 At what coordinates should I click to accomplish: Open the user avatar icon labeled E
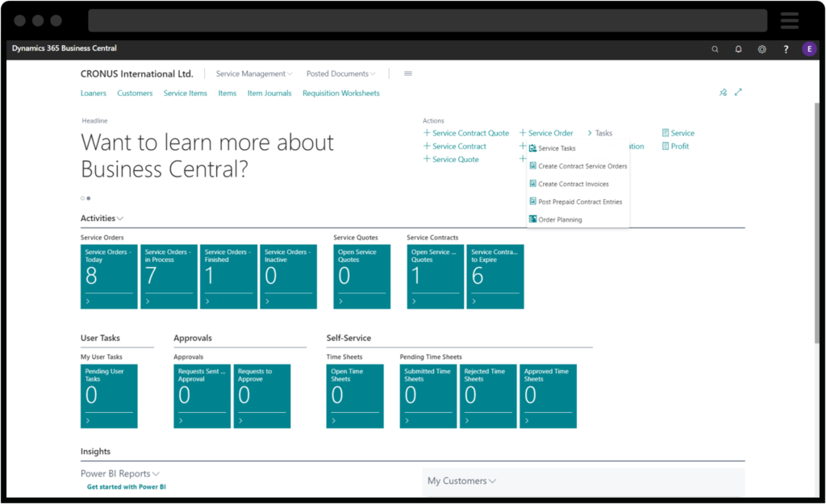809,48
